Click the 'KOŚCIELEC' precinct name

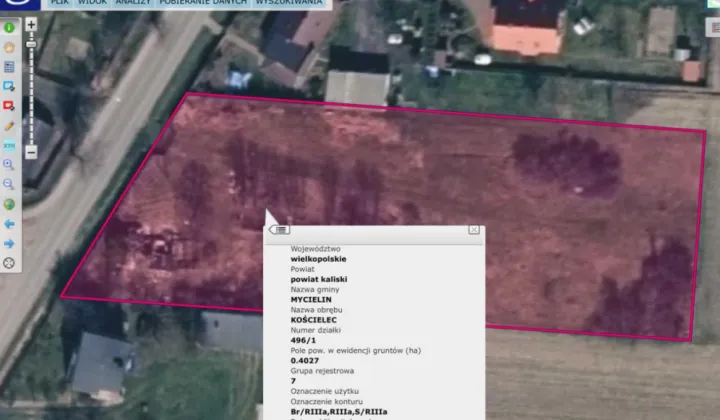tap(313, 320)
